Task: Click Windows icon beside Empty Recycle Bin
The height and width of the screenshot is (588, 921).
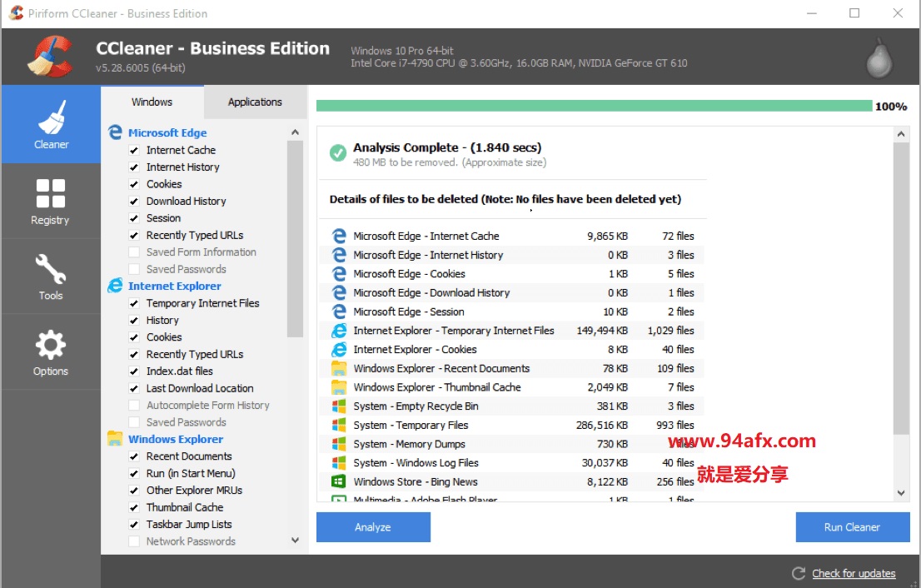Action: (x=339, y=406)
